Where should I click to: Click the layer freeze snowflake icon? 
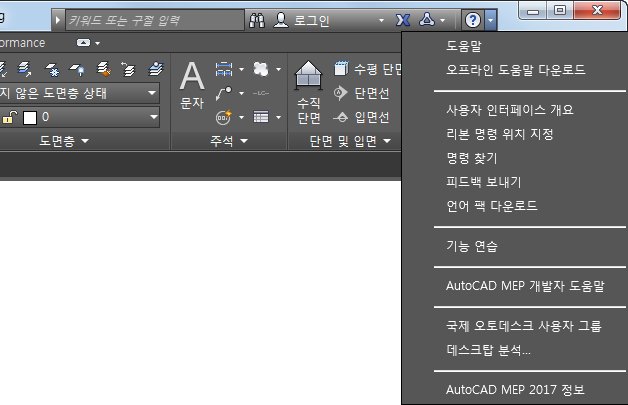(52, 69)
